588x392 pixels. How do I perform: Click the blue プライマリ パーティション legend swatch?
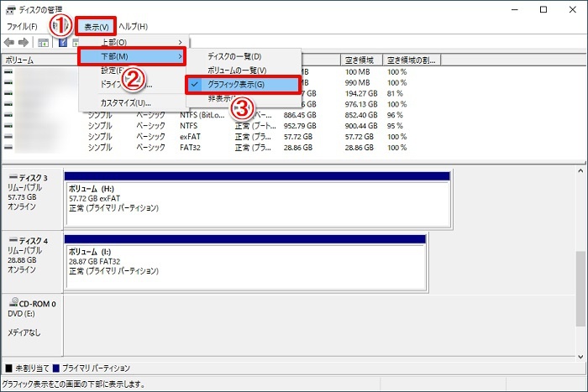coord(56,368)
